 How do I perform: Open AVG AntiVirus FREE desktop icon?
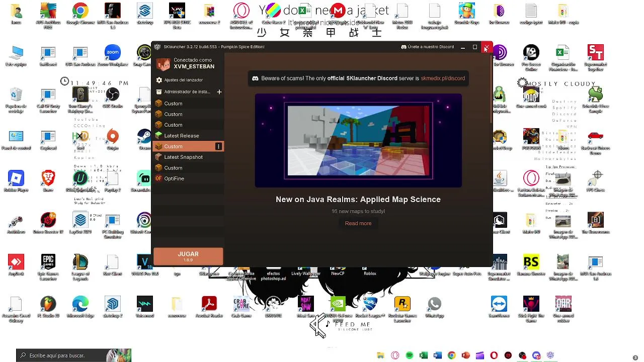[48, 16]
